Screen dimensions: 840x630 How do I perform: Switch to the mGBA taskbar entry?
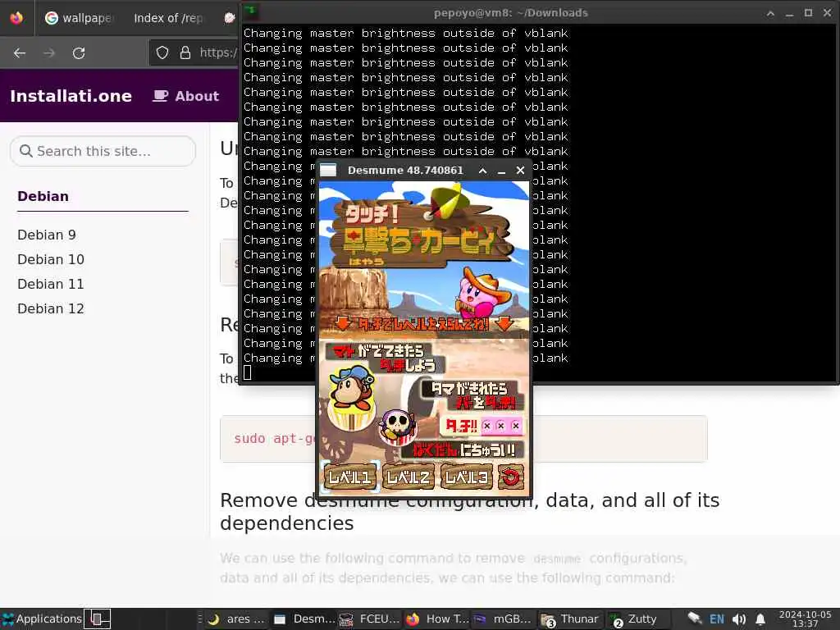click(503, 619)
